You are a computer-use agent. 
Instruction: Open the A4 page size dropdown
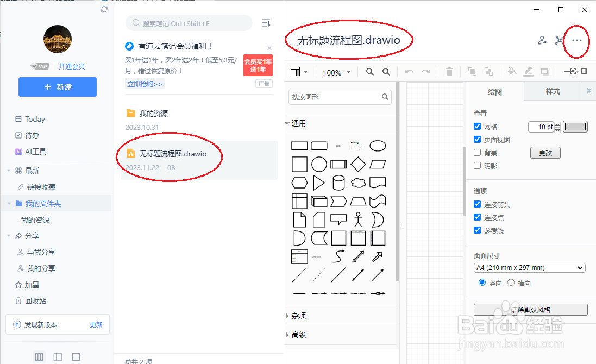pos(530,268)
